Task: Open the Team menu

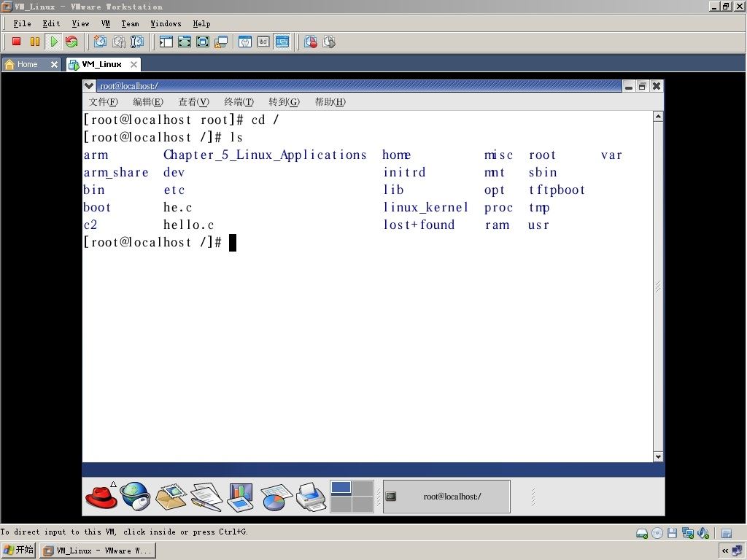Action: tap(130, 23)
